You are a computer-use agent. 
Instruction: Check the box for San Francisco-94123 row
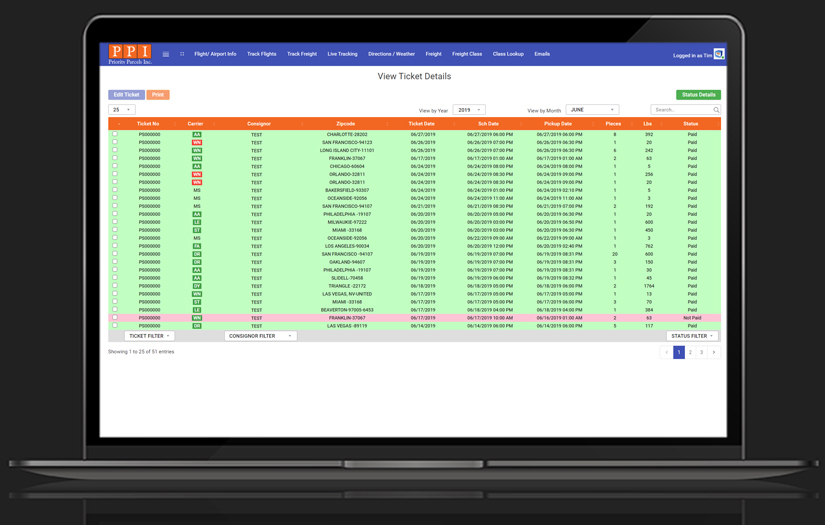coord(115,142)
